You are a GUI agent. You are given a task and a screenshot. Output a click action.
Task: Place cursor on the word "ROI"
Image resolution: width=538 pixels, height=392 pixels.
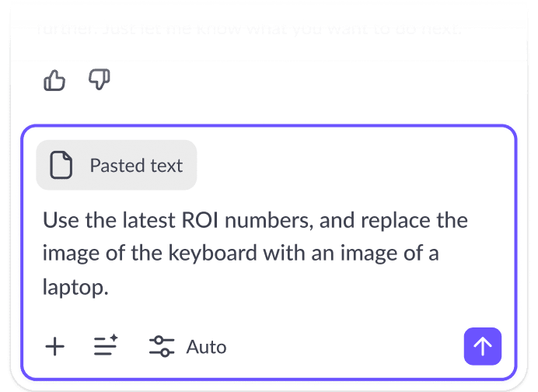200,220
